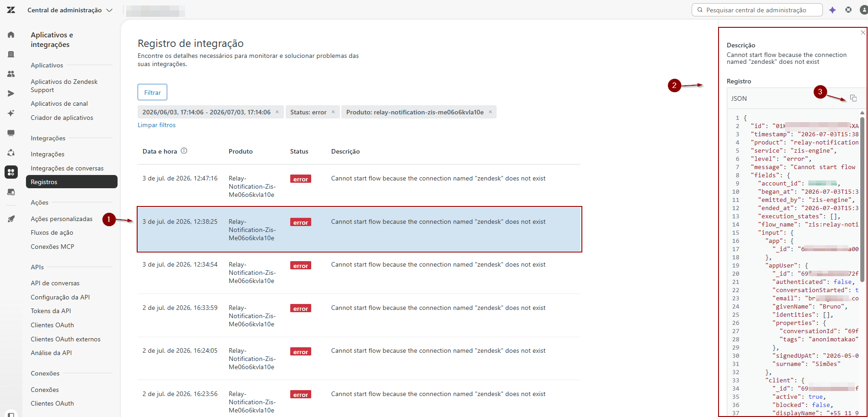
Task: Click the purple AI sparkle icon
Action: [832, 10]
